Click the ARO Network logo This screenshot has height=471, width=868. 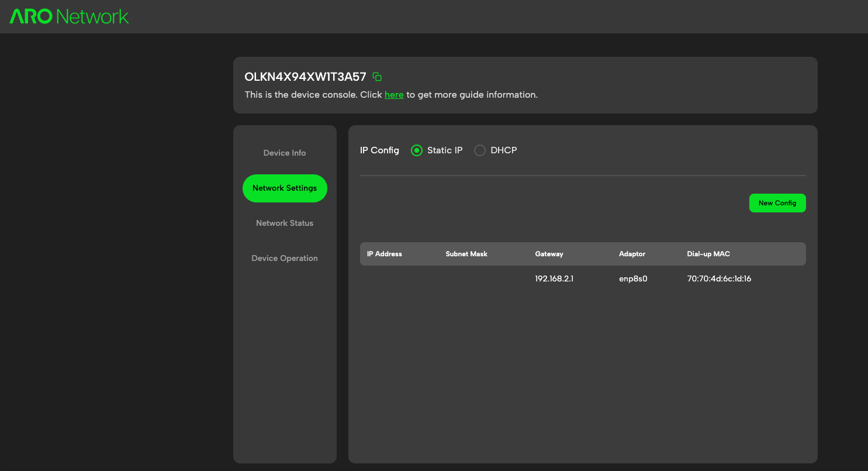(68, 16)
